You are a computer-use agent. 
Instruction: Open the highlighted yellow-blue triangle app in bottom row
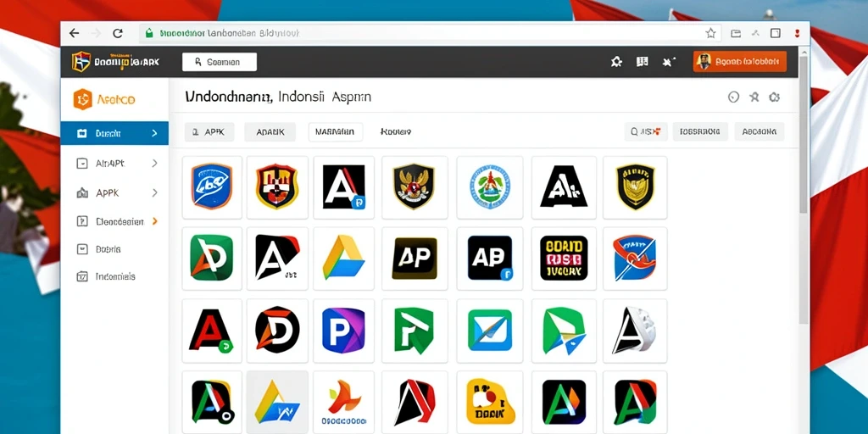point(277,402)
